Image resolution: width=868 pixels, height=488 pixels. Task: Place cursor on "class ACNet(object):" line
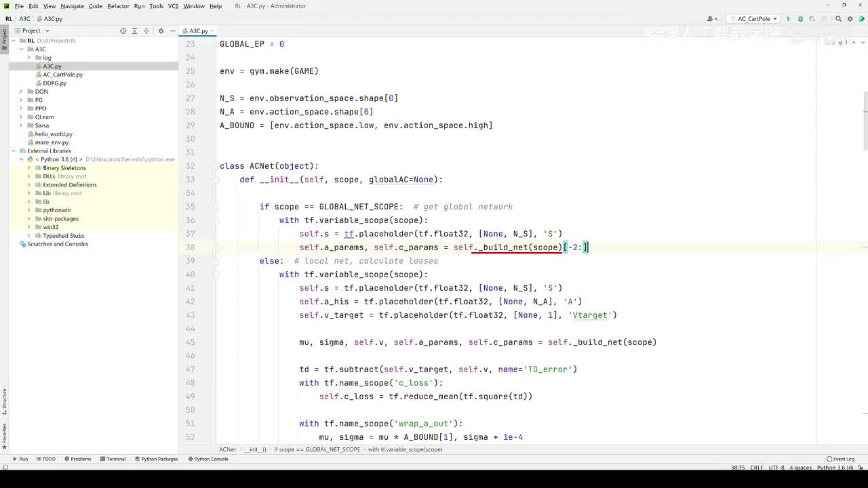tap(269, 166)
